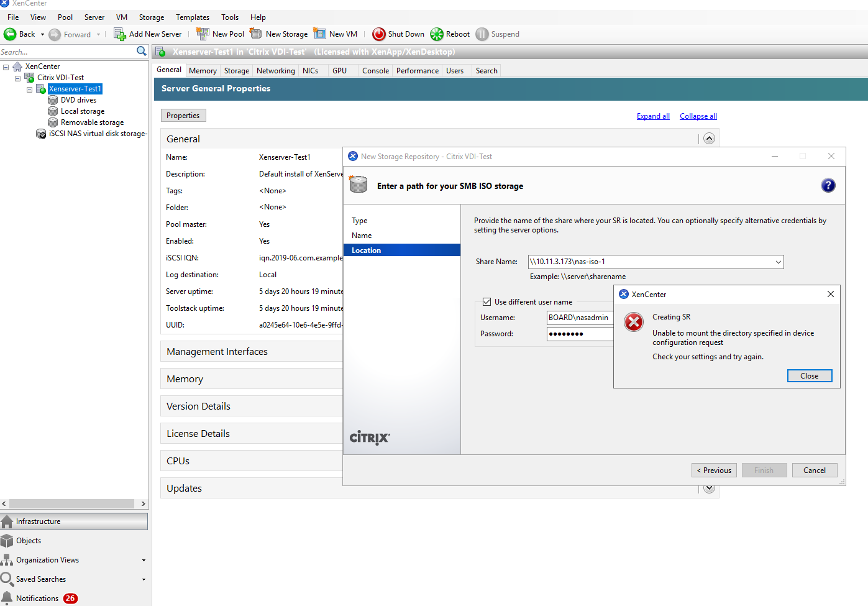Click the tree scrollbar right arrow
868x606 pixels.
pos(144,503)
